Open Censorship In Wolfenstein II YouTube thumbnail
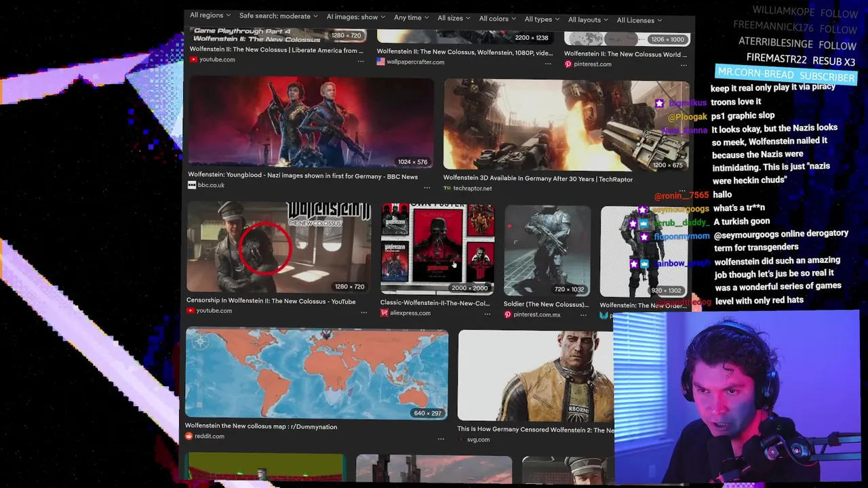Screen dimensions: 868x488 (279, 247)
